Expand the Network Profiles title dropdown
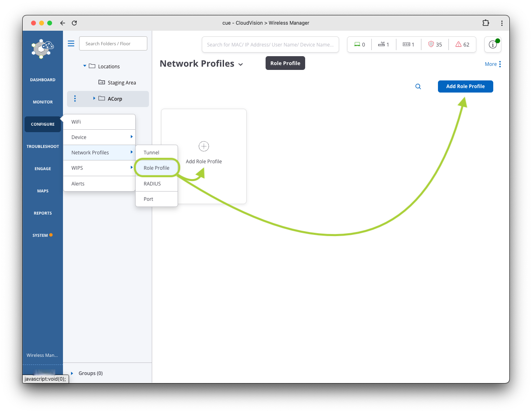 [x=241, y=64]
